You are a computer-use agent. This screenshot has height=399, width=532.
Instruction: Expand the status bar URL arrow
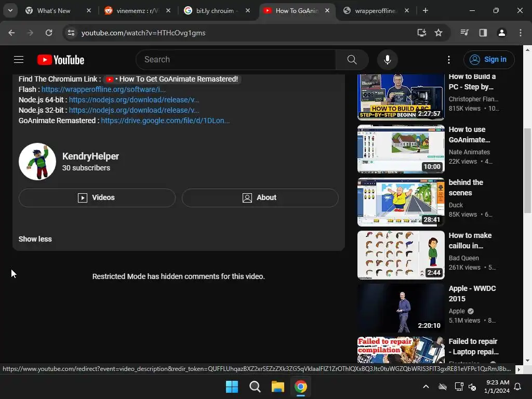pos(519,369)
